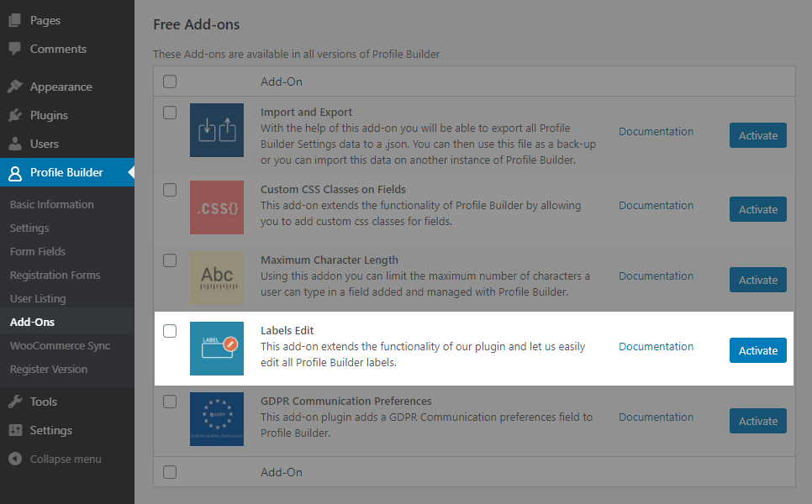
Task: Click Collapse menu label
Action: point(66,459)
